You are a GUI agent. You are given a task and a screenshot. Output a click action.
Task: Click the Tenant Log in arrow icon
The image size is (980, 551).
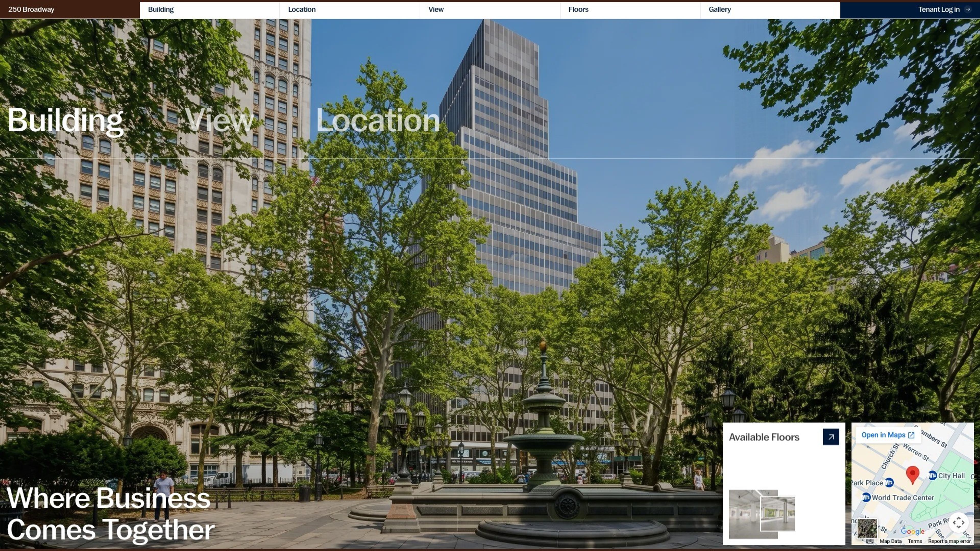click(968, 9)
